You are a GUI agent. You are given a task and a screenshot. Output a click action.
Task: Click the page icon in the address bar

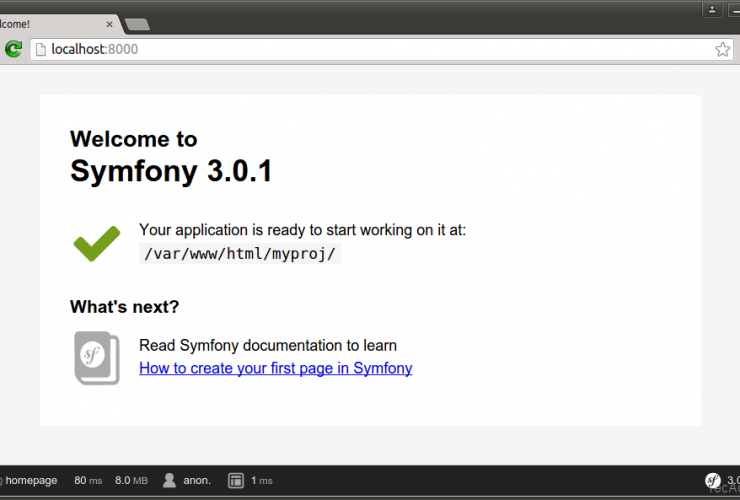40,49
